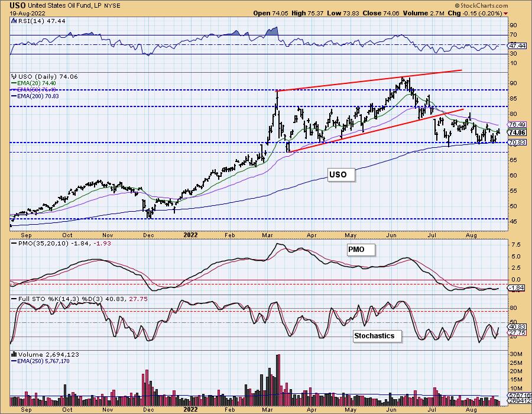532x414 pixels.
Task: Click the 2022 label on price chart axis
Action: click(190, 235)
